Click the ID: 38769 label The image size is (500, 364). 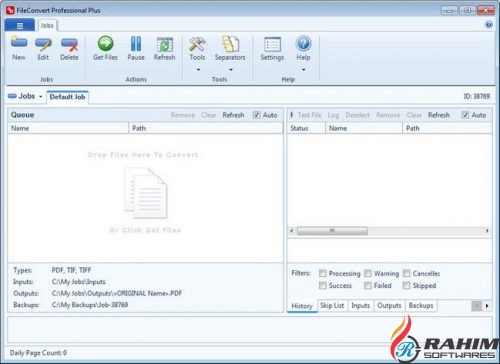pos(477,96)
